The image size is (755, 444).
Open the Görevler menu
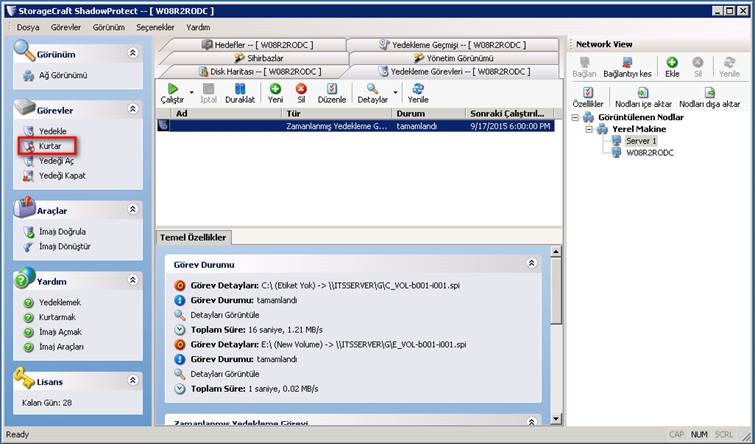(66, 27)
